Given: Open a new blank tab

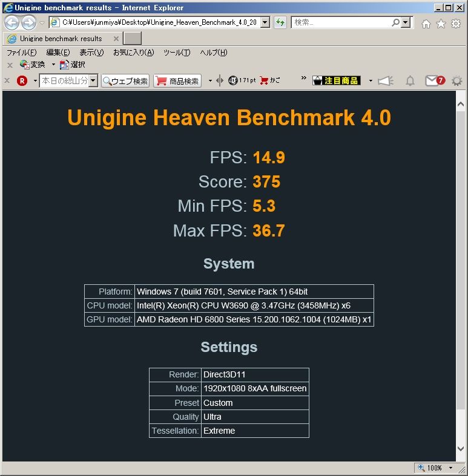Looking at the screenshot, I should click(132, 38).
